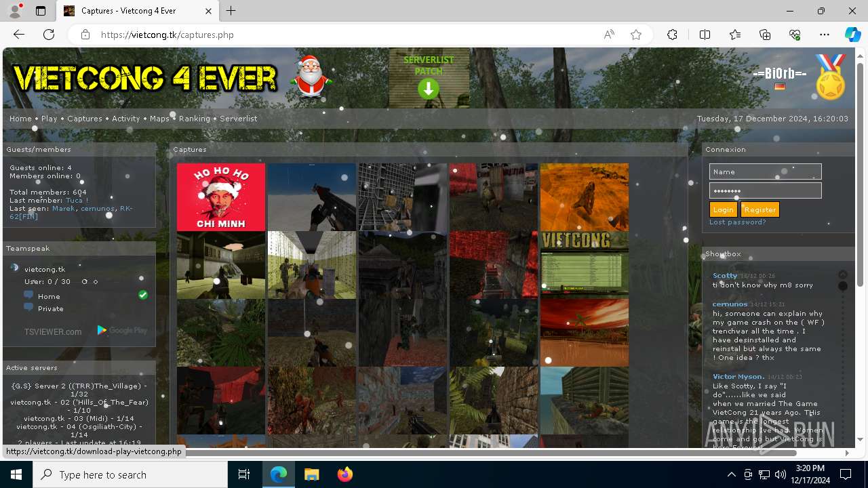Open Favorites list icon

pyautogui.click(x=735, y=35)
